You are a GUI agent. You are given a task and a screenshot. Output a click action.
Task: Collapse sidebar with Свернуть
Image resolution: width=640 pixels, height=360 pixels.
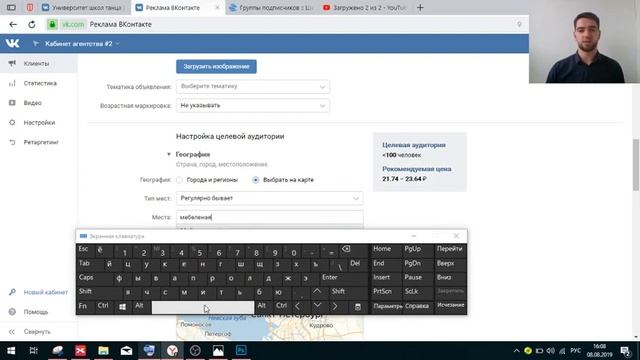37,331
